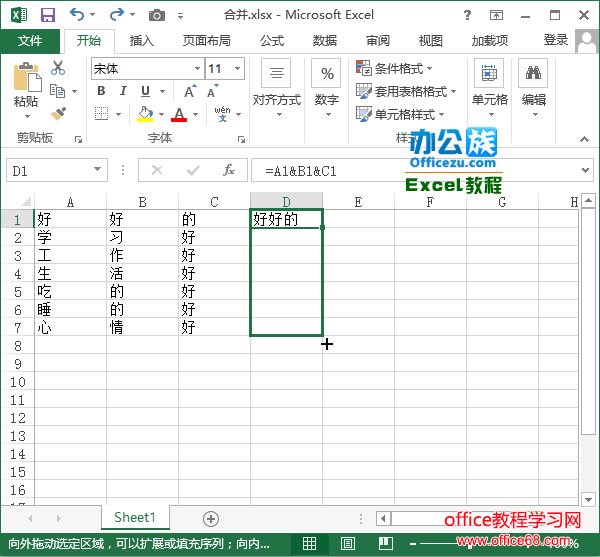Viewport: 600px width, 557px height.
Task: Apply underline formatting
Action: [145, 91]
